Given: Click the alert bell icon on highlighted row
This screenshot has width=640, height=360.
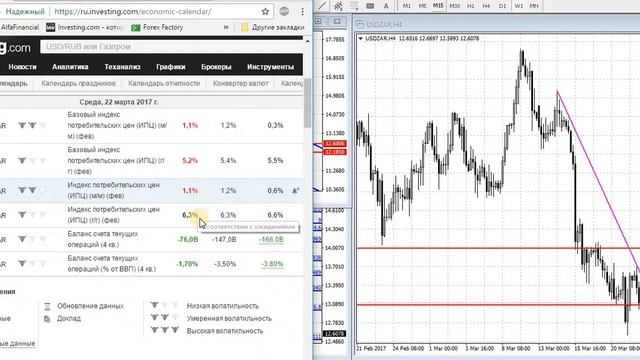Looking at the screenshot, I should [296, 190].
